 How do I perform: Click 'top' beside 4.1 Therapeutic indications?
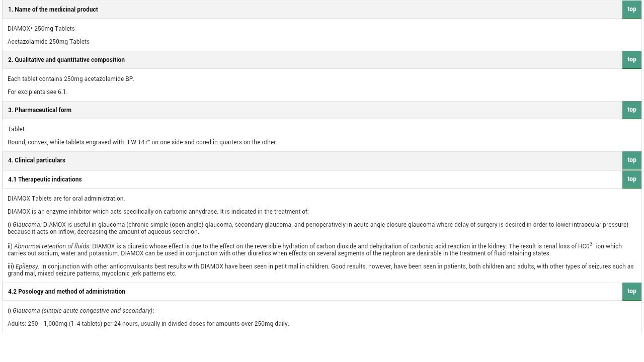click(631, 179)
